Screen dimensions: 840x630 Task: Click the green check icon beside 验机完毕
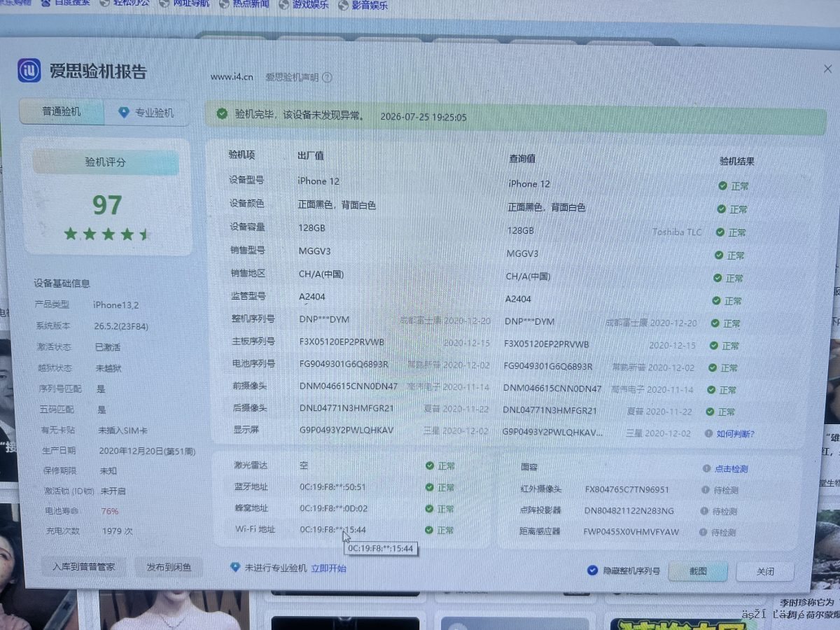pyautogui.click(x=222, y=114)
